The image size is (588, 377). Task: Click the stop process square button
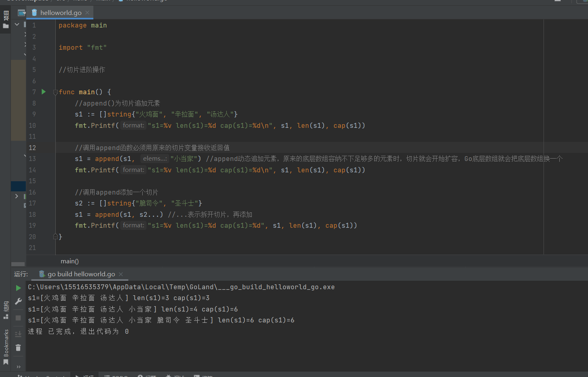coord(18,318)
